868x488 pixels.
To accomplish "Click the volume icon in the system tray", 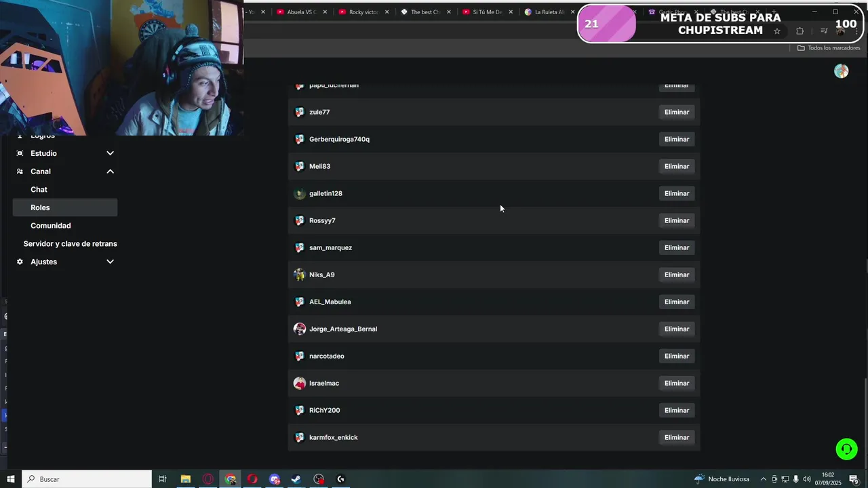I will [x=806, y=479].
